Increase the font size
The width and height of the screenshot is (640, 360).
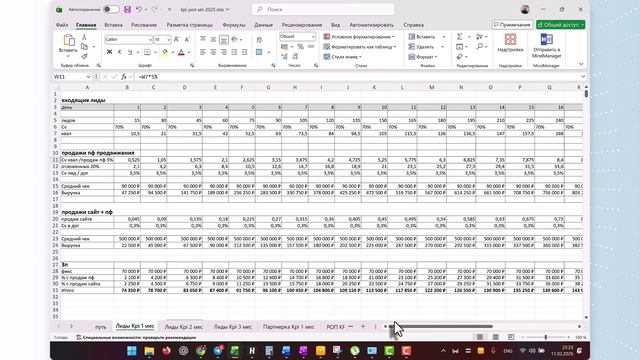pos(177,39)
